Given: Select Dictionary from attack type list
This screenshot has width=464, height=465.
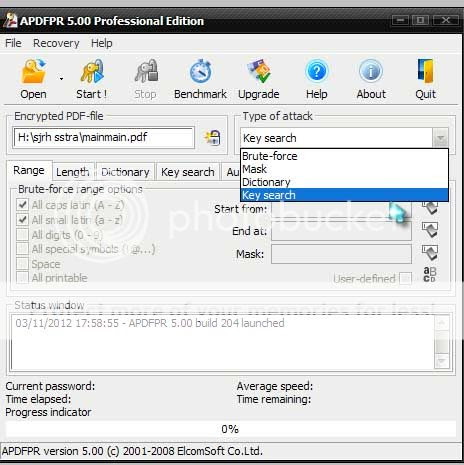Looking at the screenshot, I should [344, 182].
